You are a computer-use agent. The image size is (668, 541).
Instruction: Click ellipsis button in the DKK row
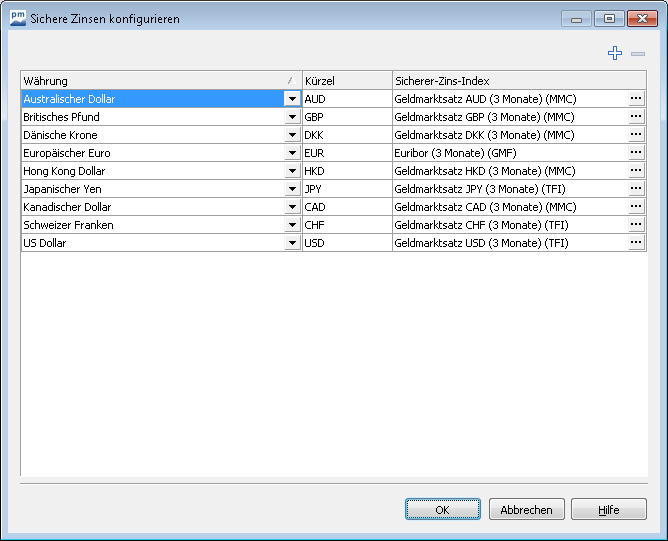click(636, 135)
